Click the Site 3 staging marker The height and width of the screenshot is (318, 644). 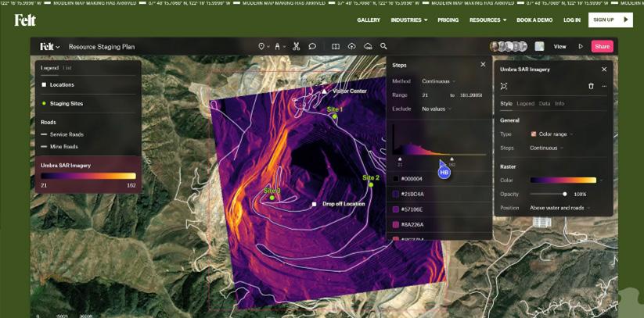coord(272,198)
